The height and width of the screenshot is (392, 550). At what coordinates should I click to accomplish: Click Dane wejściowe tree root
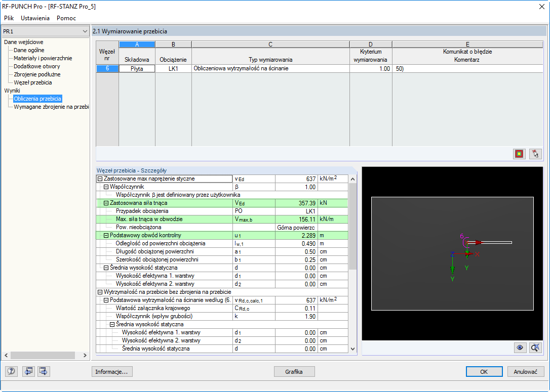pyautogui.click(x=23, y=42)
